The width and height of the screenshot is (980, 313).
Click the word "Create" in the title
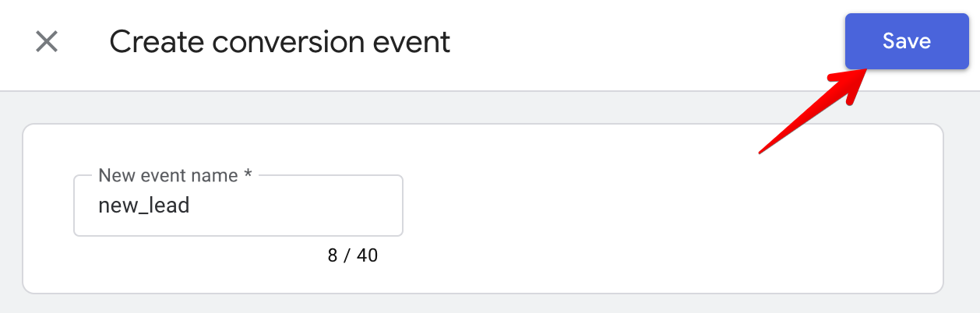[153, 42]
